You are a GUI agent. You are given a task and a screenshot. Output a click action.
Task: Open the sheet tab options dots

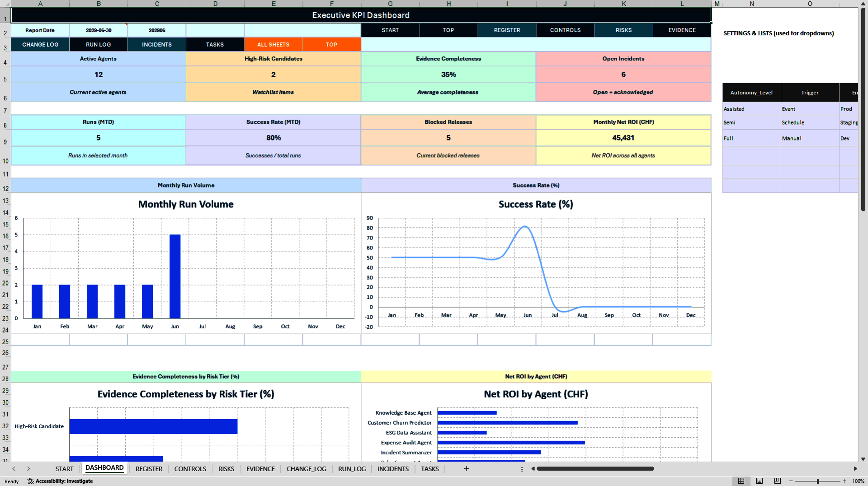(522, 469)
